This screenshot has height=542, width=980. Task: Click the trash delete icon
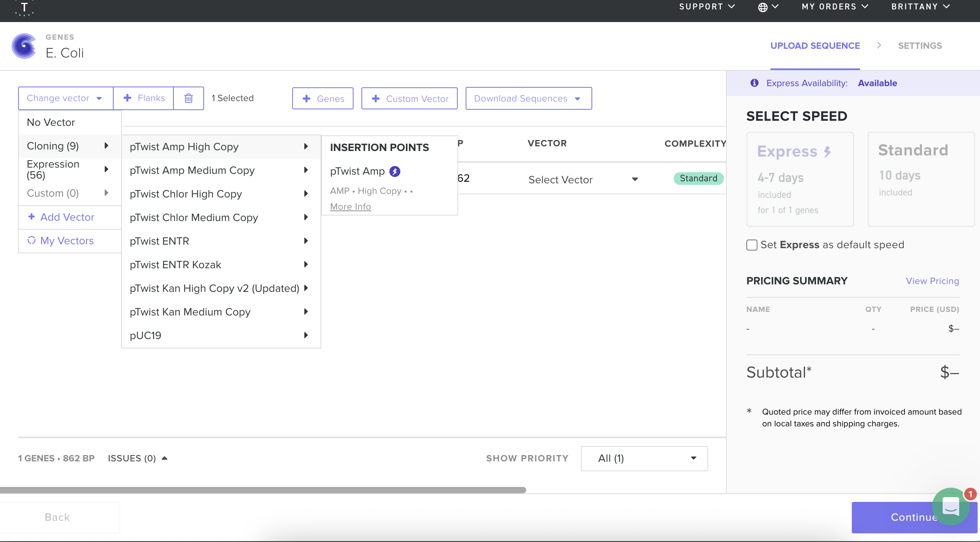[188, 98]
